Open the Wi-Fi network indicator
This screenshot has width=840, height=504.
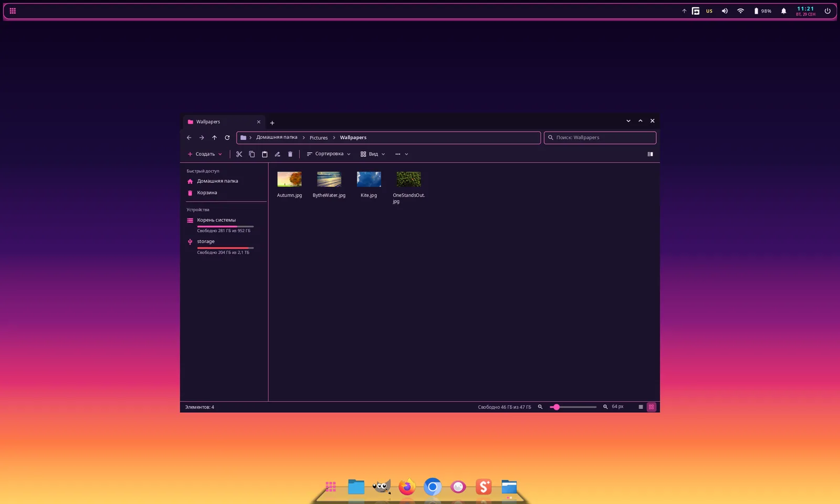pos(740,11)
